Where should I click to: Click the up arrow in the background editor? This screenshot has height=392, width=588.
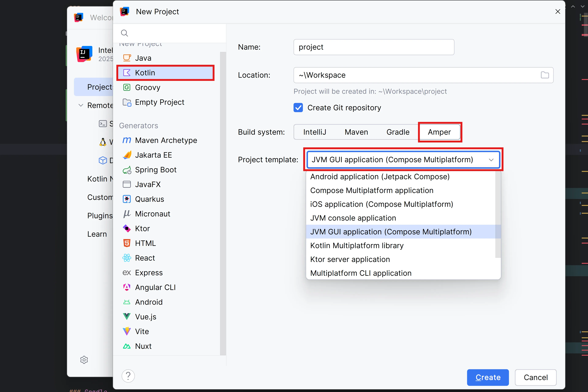click(573, 7)
